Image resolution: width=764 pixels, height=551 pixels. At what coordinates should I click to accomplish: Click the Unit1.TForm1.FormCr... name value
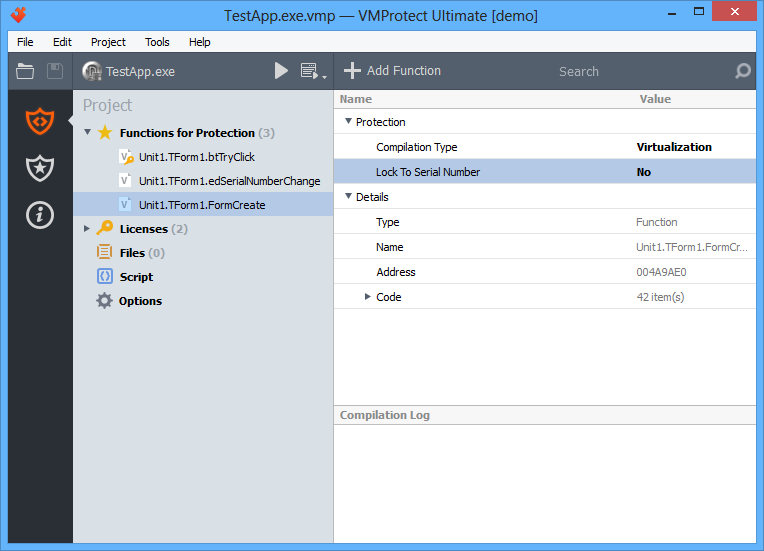(691, 247)
